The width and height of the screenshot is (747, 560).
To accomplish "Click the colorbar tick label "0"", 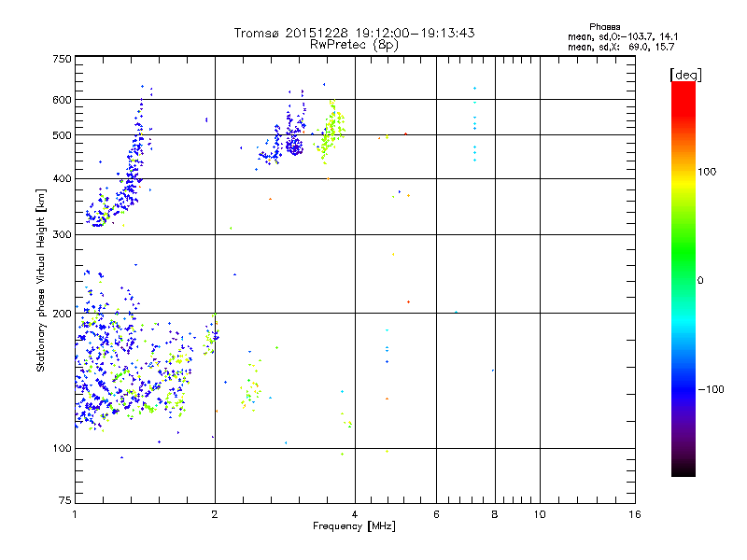I will 700,281.
